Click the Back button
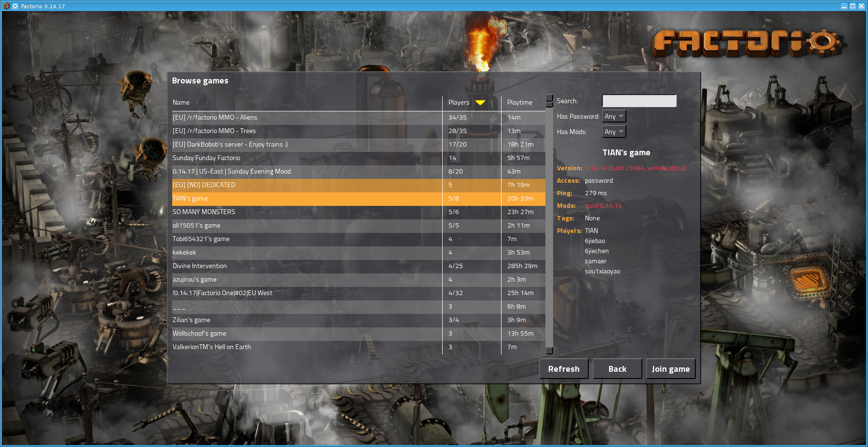This screenshot has width=868, height=447. point(617,369)
